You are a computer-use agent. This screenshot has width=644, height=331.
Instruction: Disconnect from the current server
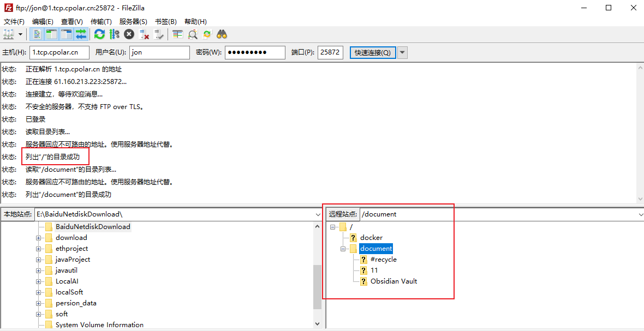coord(144,34)
